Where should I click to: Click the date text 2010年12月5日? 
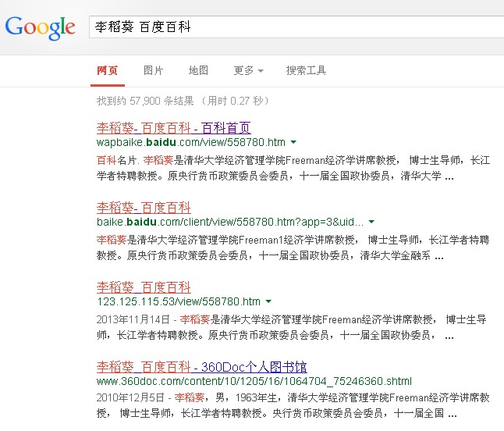coord(130,397)
